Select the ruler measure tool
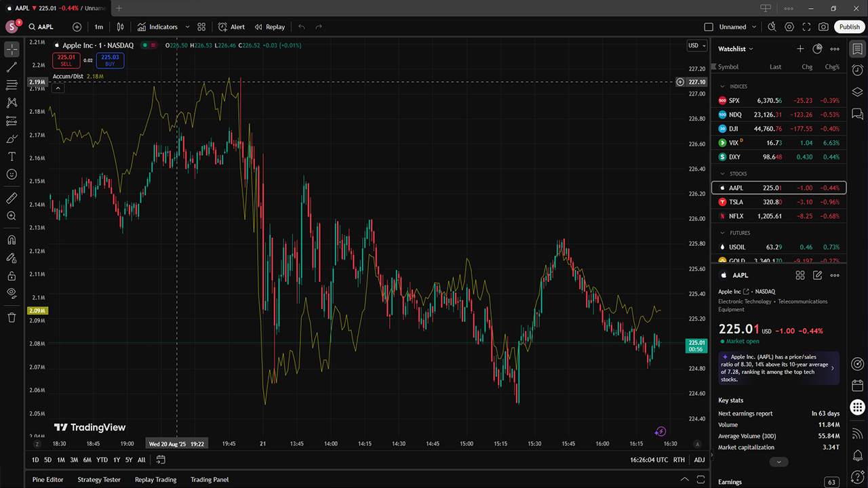The width and height of the screenshot is (868, 488). 12,198
